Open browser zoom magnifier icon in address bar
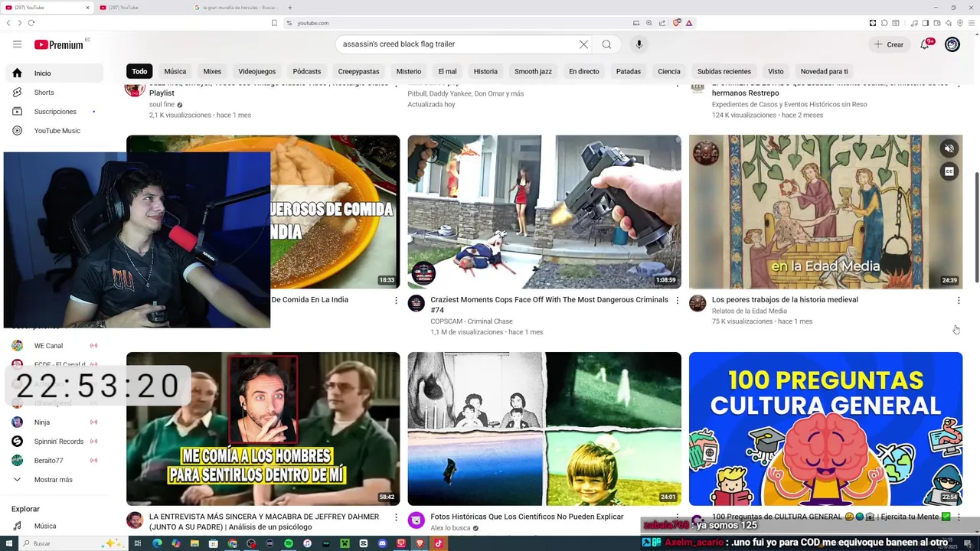980x551 pixels. click(x=649, y=23)
